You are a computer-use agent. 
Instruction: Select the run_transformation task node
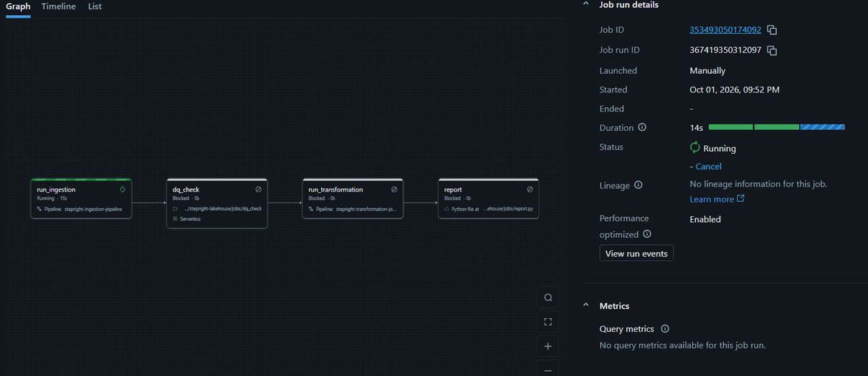353,198
